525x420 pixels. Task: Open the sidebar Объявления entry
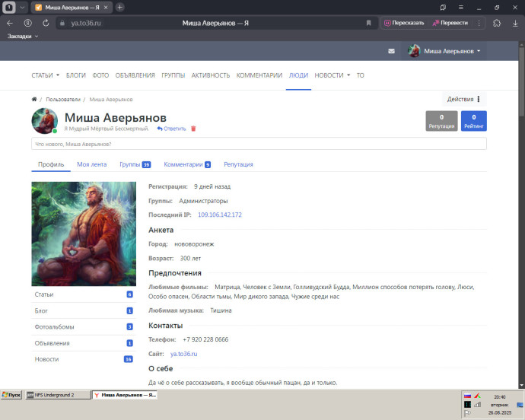pyautogui.click(x=84, y=343)
